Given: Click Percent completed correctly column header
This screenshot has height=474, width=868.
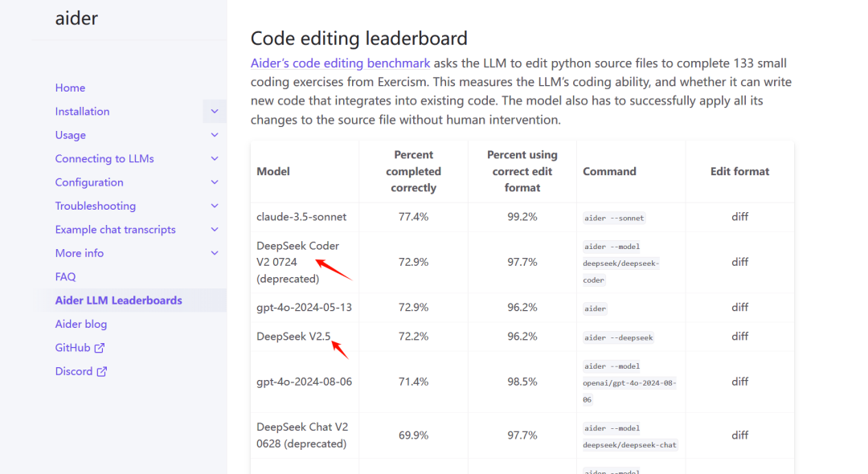Looking at the screenshot, I should (413, 171).
